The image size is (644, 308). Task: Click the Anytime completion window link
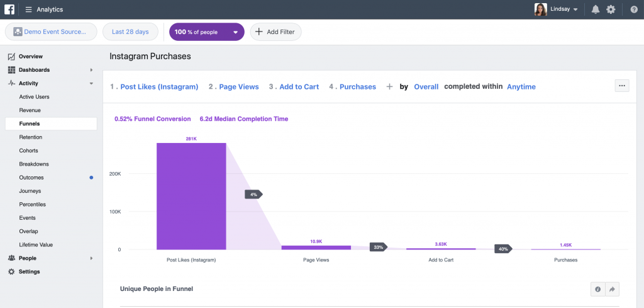pos(521,87)
